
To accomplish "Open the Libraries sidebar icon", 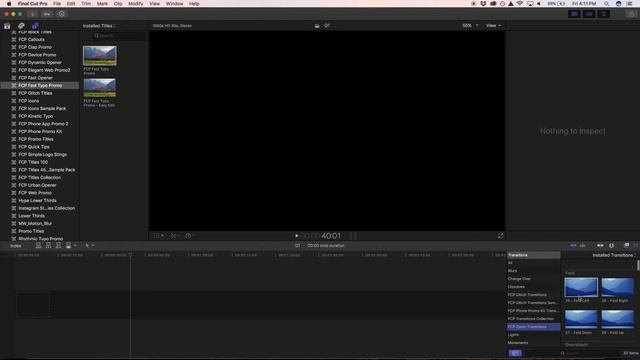I will (7, 26).
